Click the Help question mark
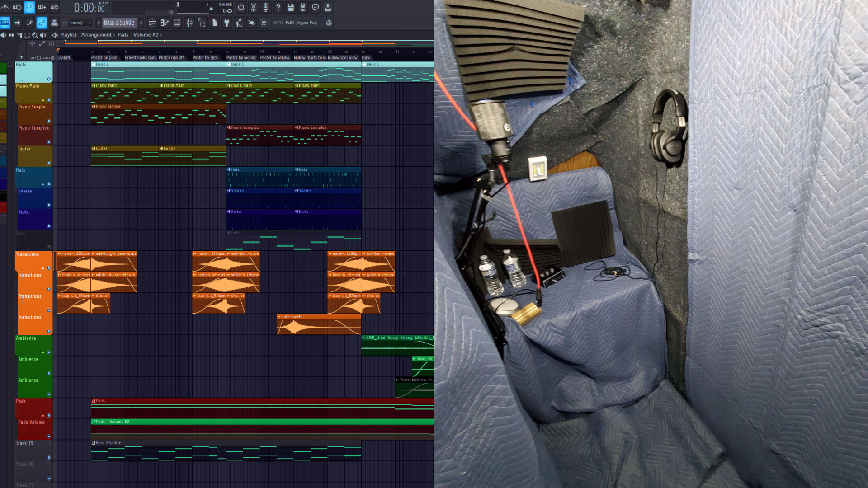This screenshot has width=868, height=488. pyautogui.click(x=278, y=7)
